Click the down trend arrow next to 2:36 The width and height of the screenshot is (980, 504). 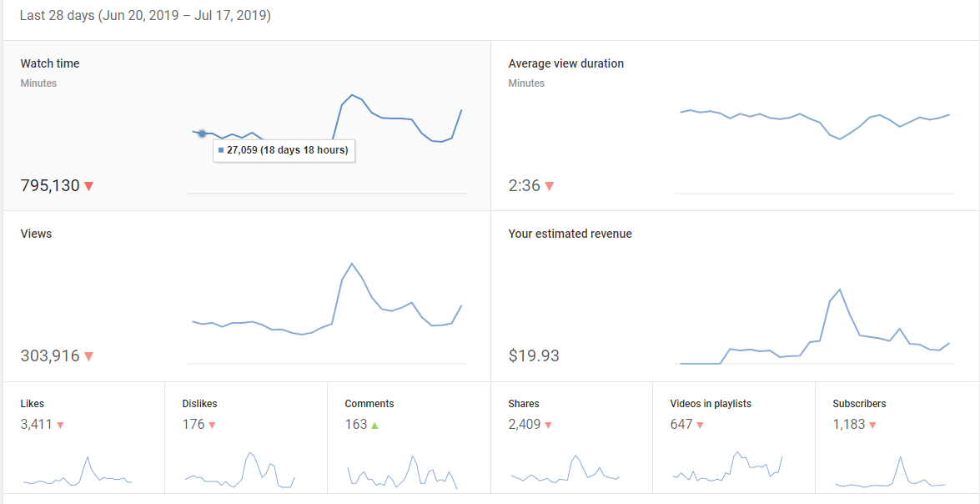pyautogui.click(x=550, y=186)
